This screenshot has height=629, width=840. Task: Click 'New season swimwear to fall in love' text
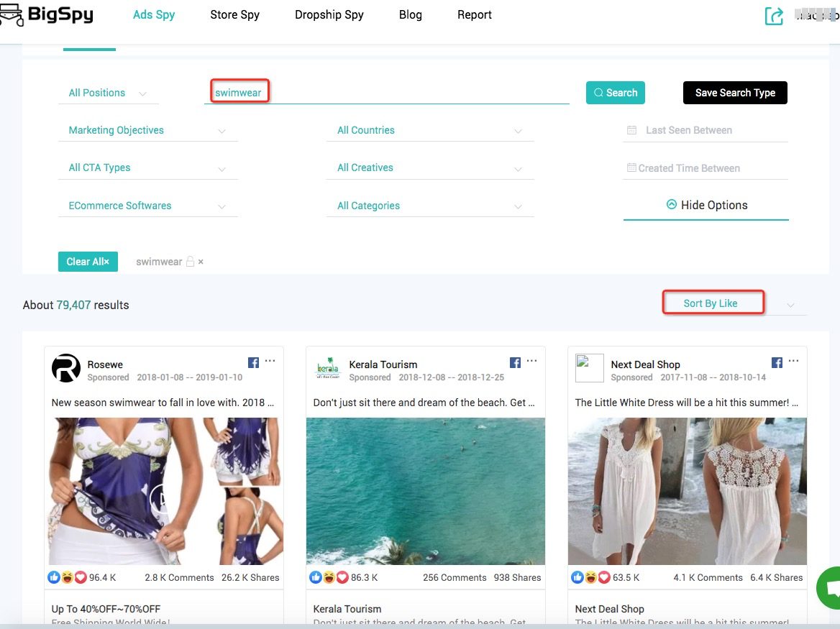click(163, 403)
